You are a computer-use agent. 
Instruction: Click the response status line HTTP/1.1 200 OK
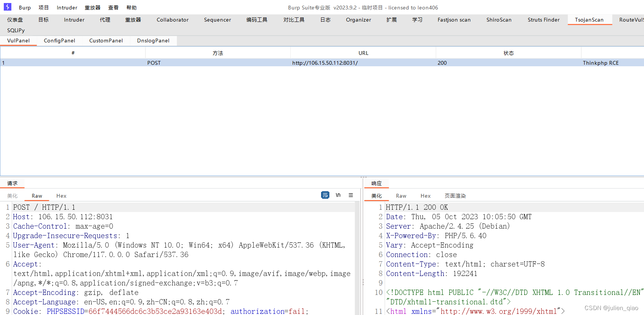pos(417,207)
